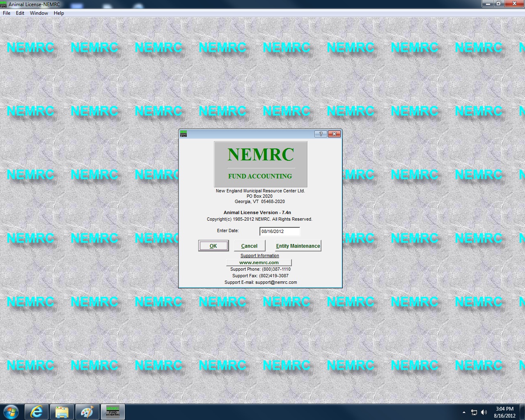Minimize the Animal License main window
This screenshot has height=420, width=525.
pos(488,4)
